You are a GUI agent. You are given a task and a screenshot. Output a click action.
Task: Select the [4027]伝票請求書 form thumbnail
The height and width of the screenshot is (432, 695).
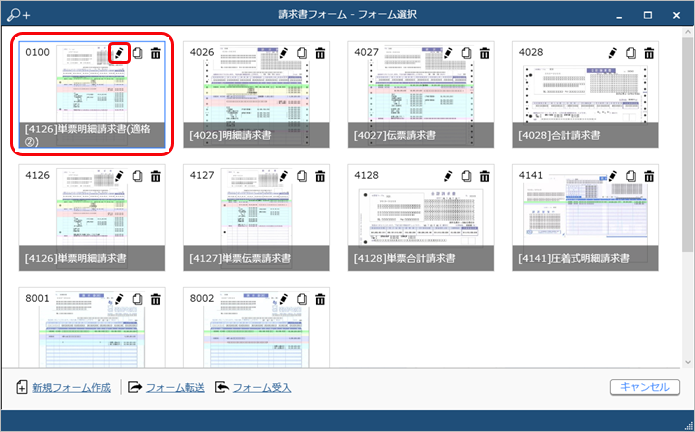[421, 95]
